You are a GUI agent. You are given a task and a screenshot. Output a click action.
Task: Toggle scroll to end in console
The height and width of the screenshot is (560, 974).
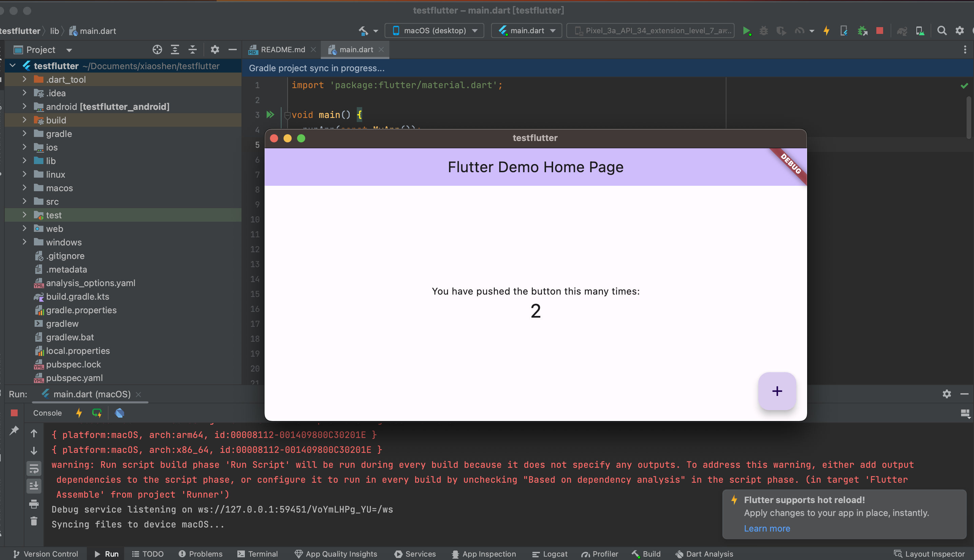pos(34,485)
